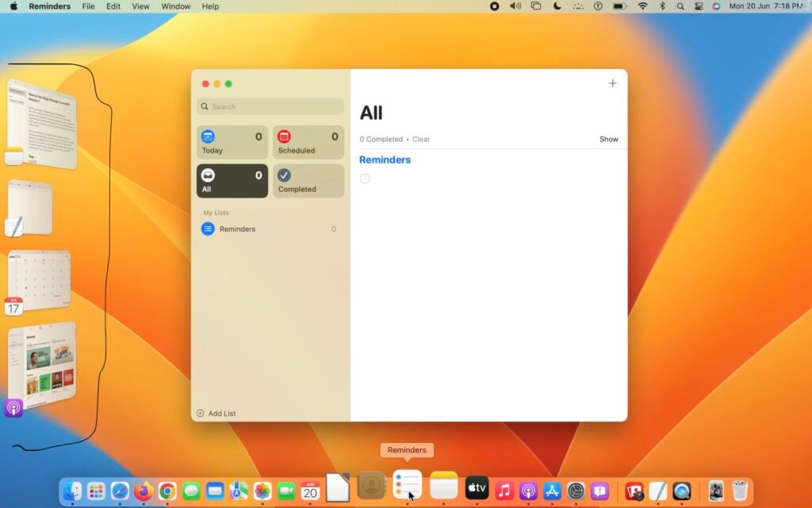Open the sound volume menu bar item
The width and height of the screenshot is (812, 508).
pos(515,6)
